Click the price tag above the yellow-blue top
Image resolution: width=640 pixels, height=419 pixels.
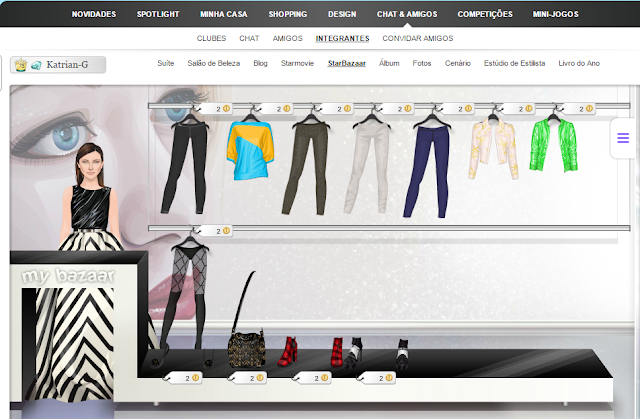(x=274, y=109)
